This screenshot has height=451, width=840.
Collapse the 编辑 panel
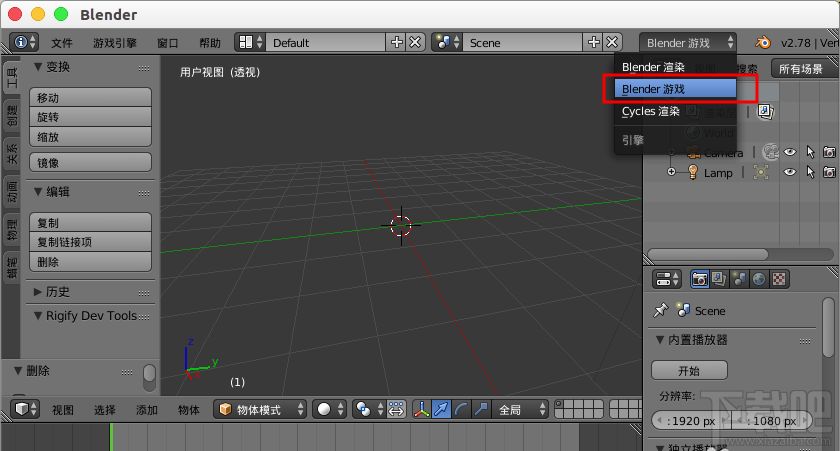pos(38,192)
